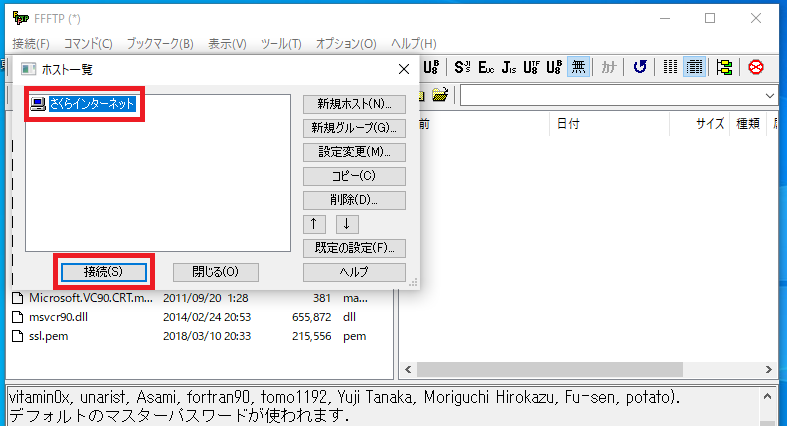Select the JIS host kanji code icon
The height and width of the screenshot is (426, 787).
(508, 67)
